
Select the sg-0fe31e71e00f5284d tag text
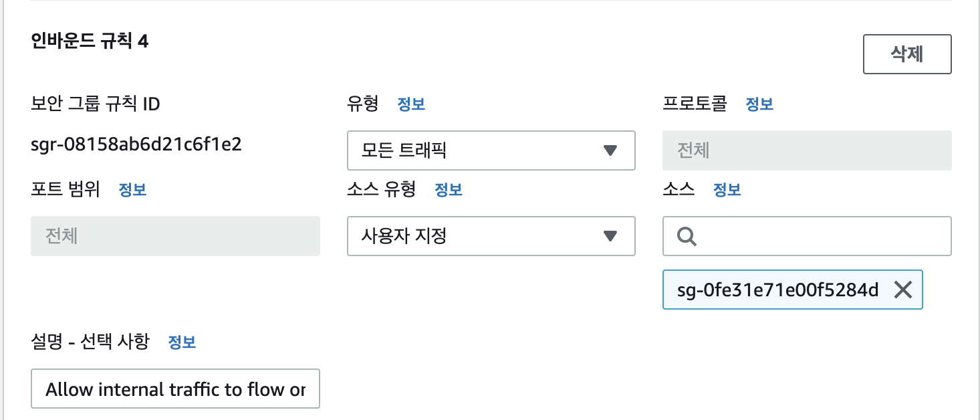click(777, 290)
